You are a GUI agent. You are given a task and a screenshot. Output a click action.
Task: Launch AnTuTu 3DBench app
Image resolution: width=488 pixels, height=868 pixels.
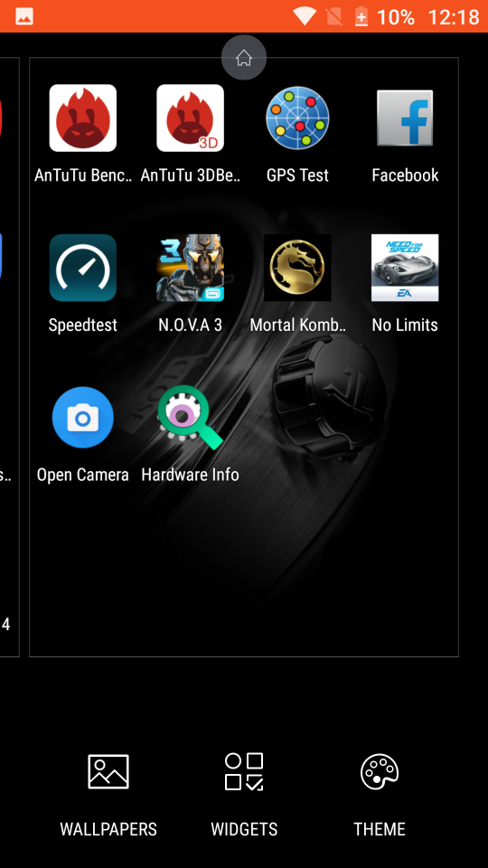[190, 118]
